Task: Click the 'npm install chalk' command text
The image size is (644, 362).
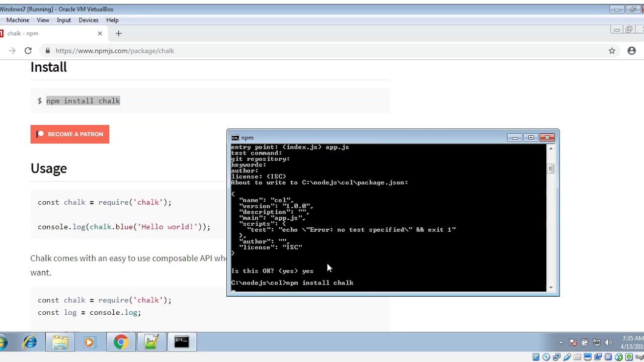Action: pos(83,101)
